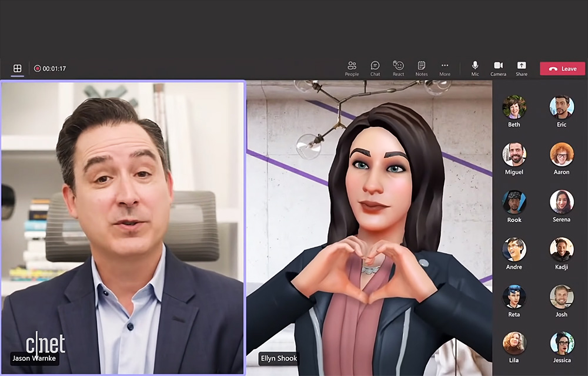Viewport: 588px width, 376px height.
Task: Select Jason Warnke's video tile
Action: pos(123,228)
